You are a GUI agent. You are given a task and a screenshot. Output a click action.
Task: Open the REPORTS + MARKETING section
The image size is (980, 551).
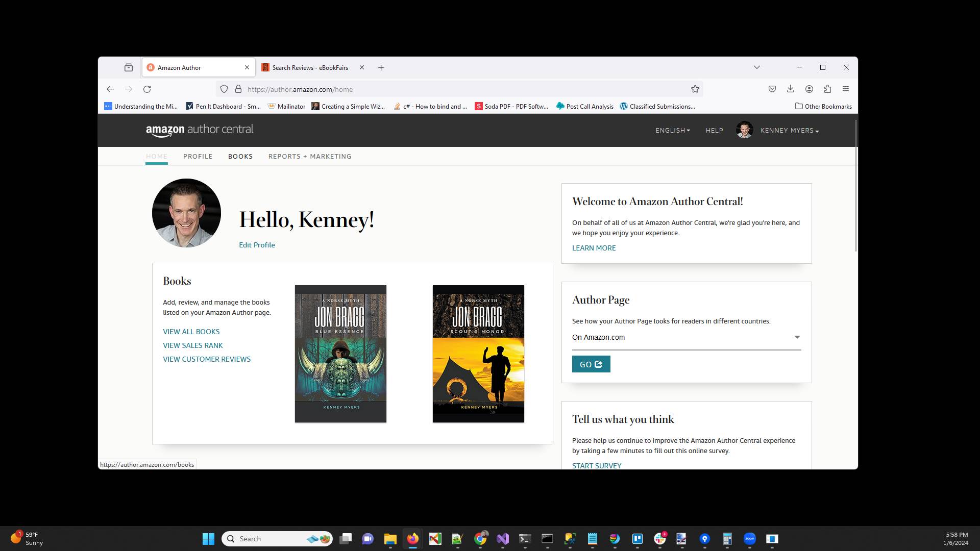tap(309, 156)
